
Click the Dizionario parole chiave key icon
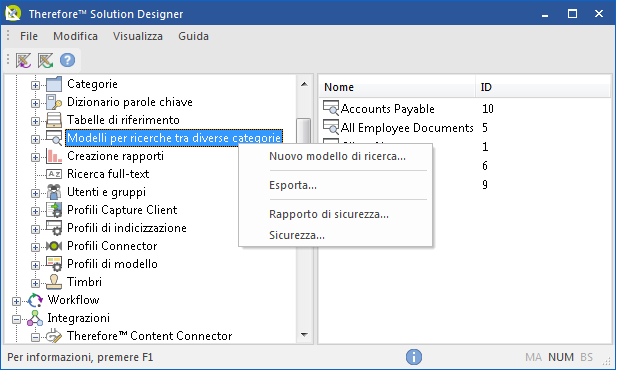point(54,102)
